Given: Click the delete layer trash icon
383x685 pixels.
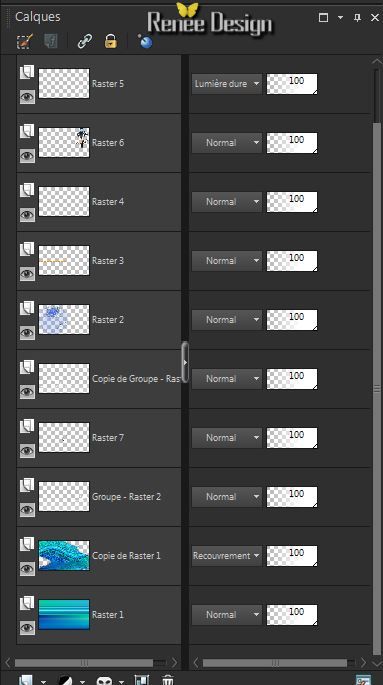Looking at the screenshot, I should [x=168, y=680].
